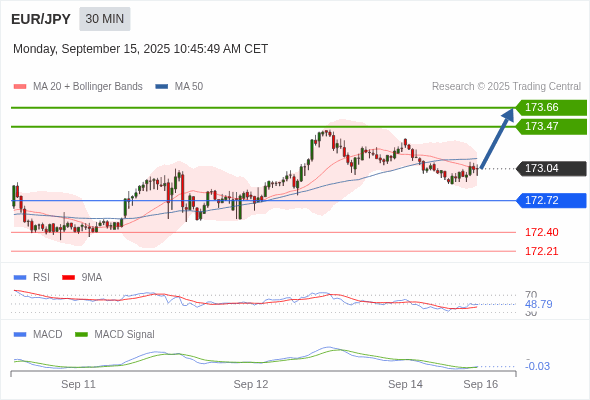Select the 173.66 resistance price tag
Viewport: 590px width, 400px height.
[x=551, y=108]
